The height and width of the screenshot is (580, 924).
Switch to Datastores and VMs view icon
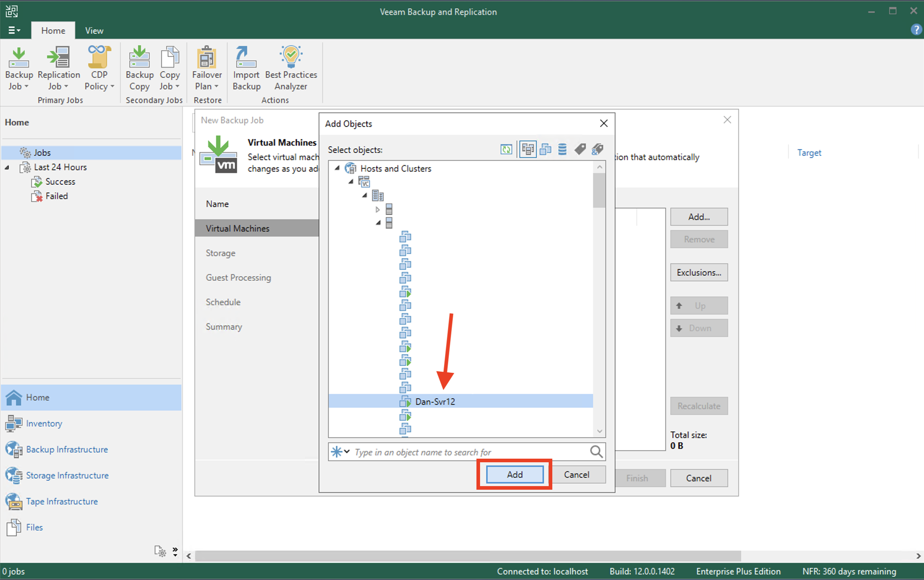point(562,149)
